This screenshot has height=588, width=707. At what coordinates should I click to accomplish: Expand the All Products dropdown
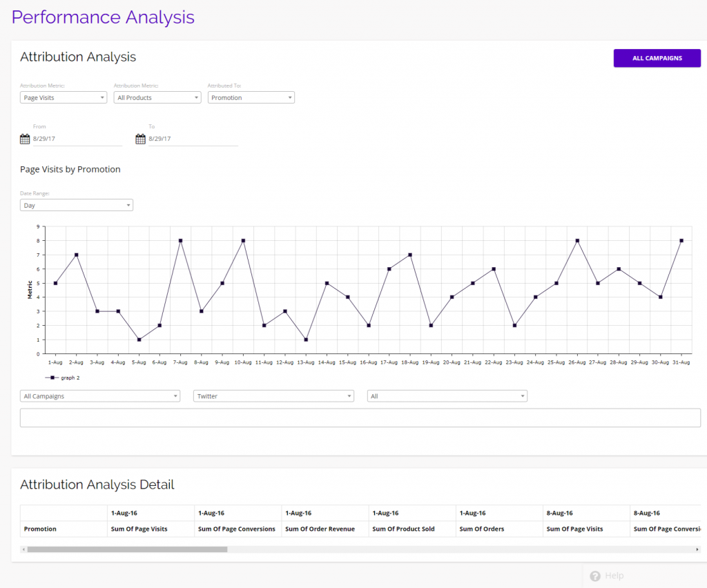tap(157, 97)
